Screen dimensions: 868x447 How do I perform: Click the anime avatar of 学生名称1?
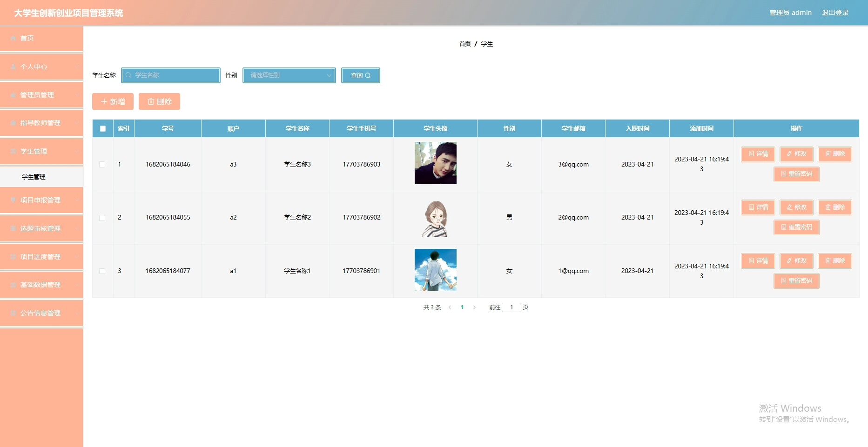point(436,270)
